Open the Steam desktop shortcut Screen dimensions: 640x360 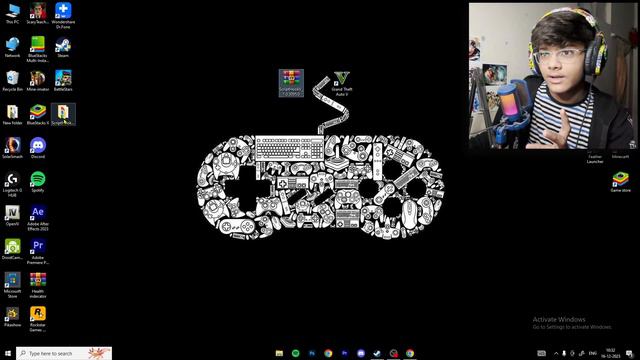point(63,47)
